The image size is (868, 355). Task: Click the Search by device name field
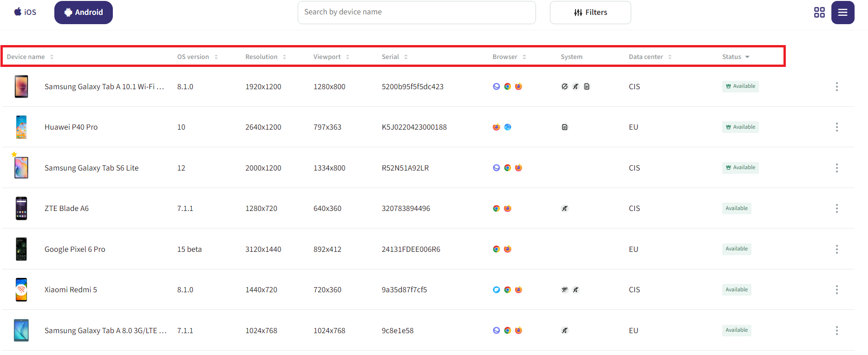tap(417, 13)
